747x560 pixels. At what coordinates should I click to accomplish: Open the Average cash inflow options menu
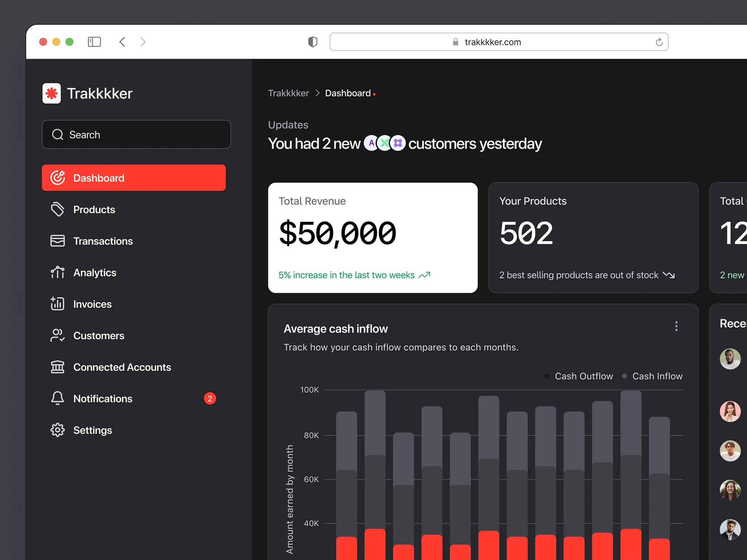click(x=677, y=326)
